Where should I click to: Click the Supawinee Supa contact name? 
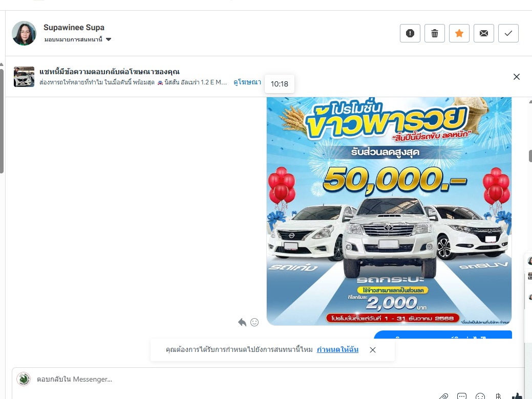[74, 28]
